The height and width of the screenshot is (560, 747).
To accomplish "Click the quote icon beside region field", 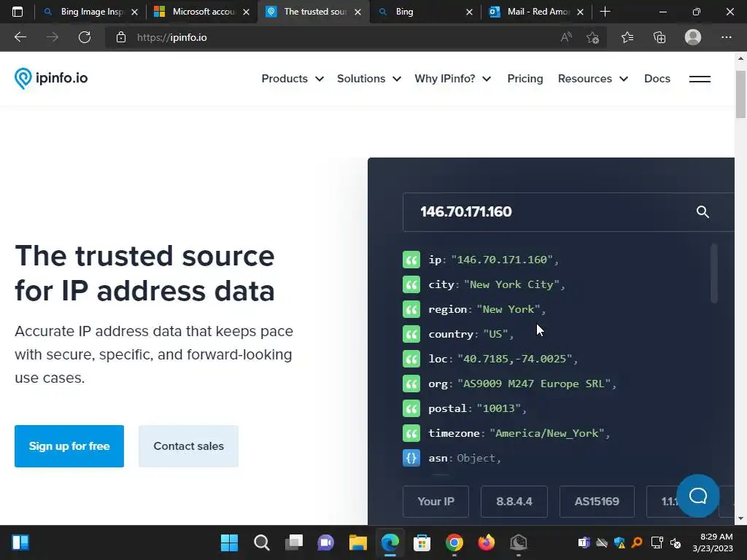I will [411, 309].
